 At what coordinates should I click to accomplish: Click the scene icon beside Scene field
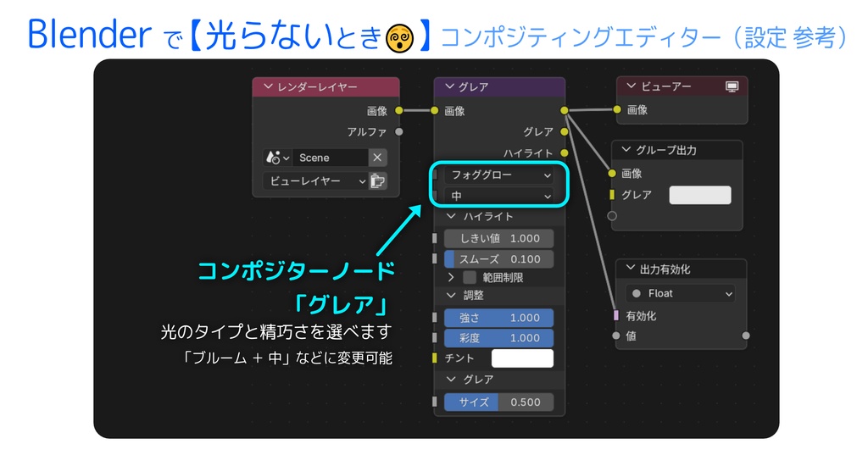273,158
